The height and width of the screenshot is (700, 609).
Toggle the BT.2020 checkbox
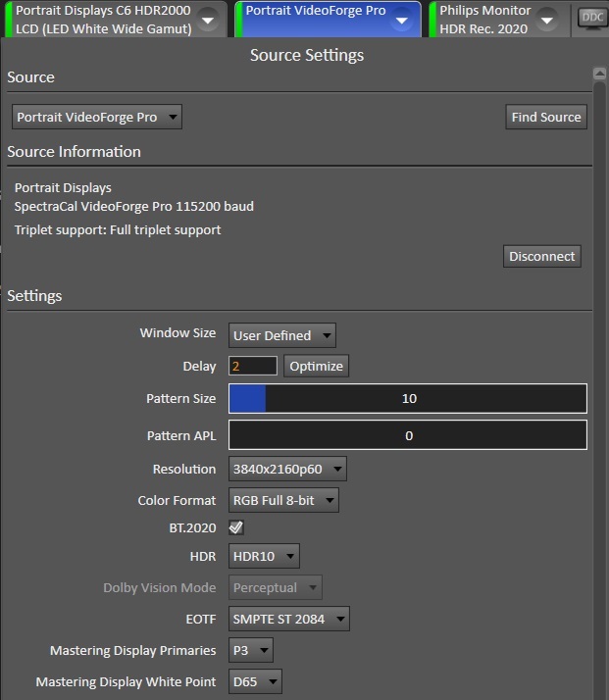236,527
